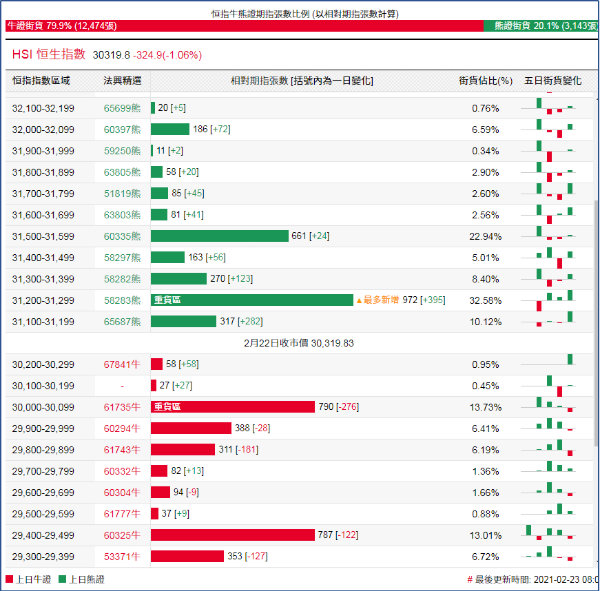Click the red bar showing 388 [-28]
Image resolution: width=600 pixels, height=591 pixels.
191,428
